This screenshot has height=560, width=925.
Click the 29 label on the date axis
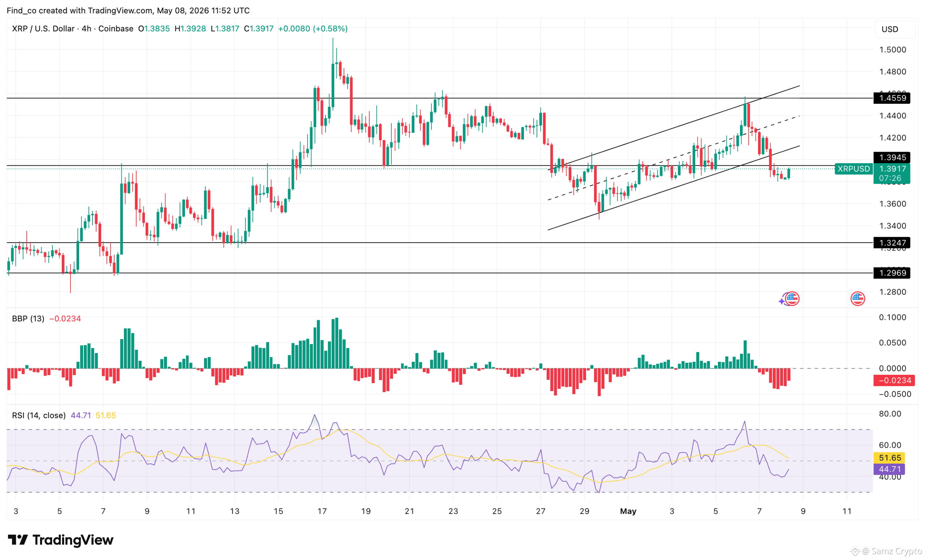coord(585,512)
